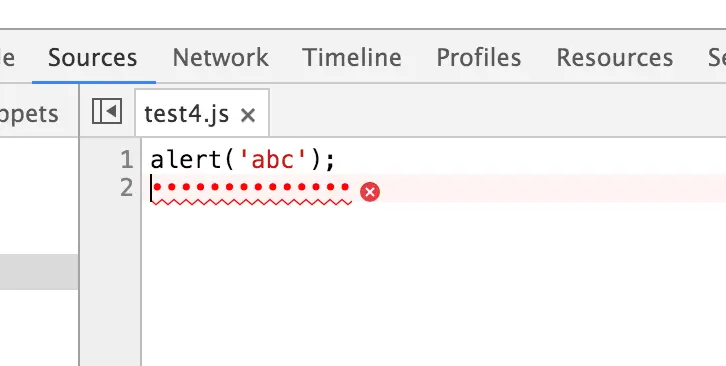The height and width of the screenshot is (366, 726).
Task: Click the red error icon on line 2
Action: coord(369,192)
